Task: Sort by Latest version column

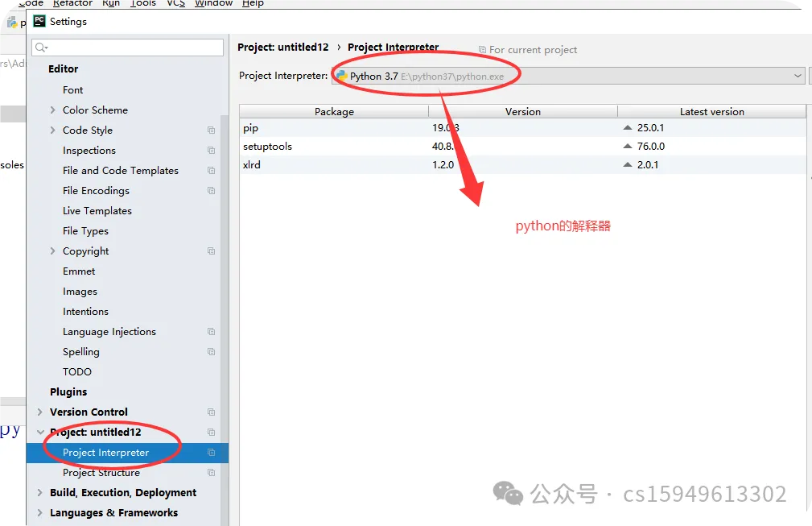Action: [x=711, y=111]
